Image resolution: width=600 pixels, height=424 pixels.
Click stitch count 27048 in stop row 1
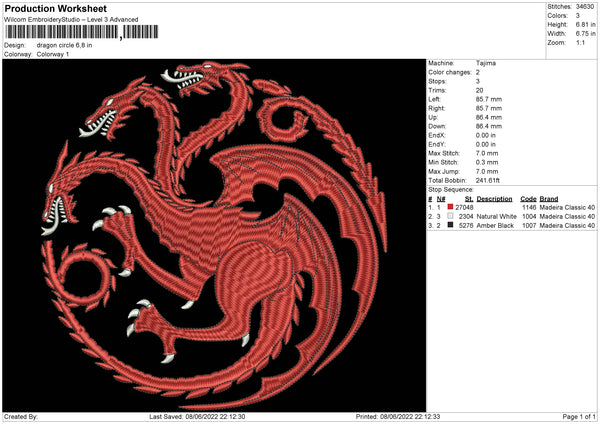click(464, 207)
